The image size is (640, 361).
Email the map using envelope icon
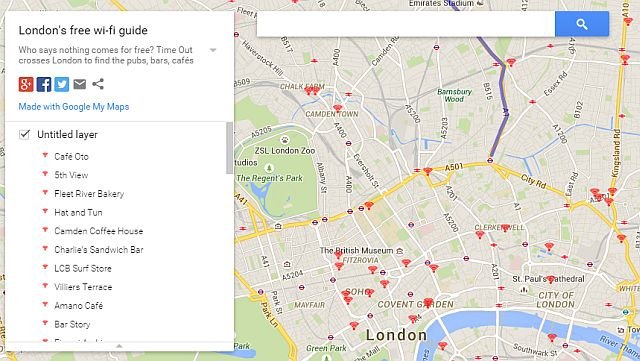click(x=80, y=84)
